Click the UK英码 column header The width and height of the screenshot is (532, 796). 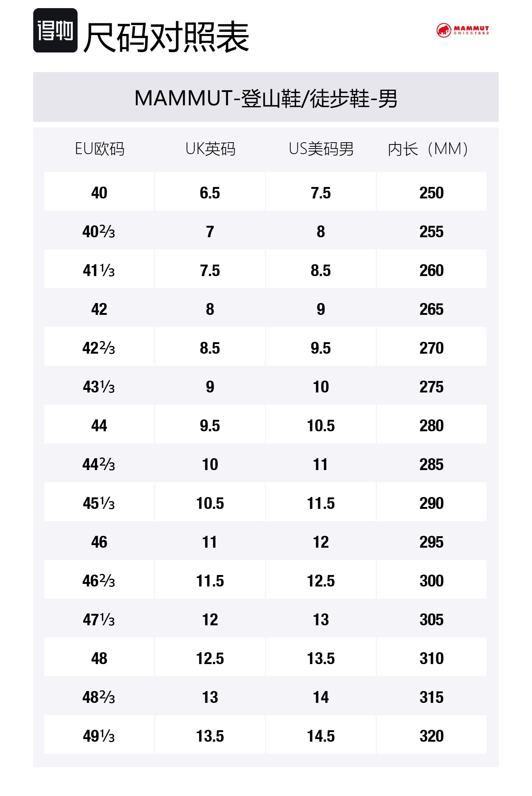[210, 149]
